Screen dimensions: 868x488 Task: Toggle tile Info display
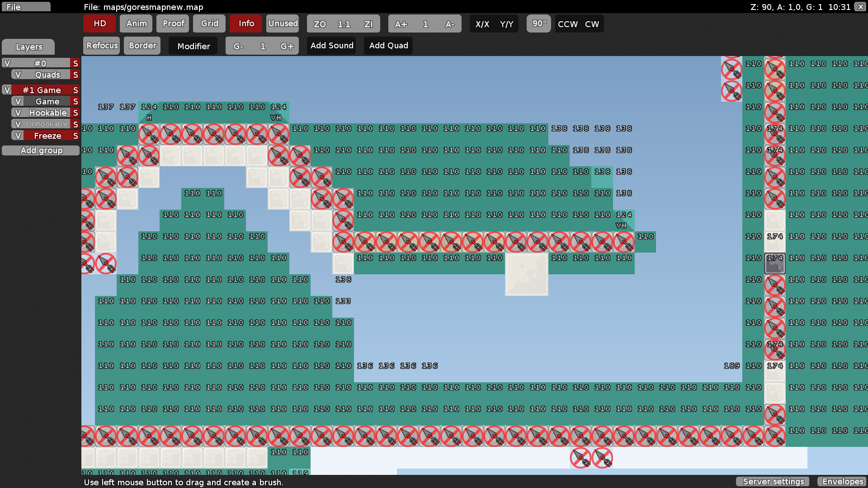tap(246, 23)
